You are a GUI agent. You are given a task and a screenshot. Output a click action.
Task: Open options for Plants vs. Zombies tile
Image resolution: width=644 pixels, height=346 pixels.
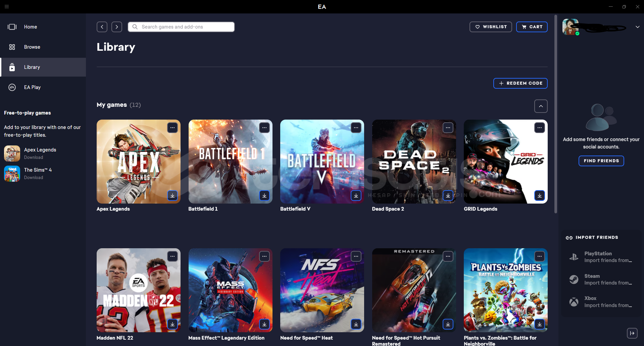click(540, 256)
